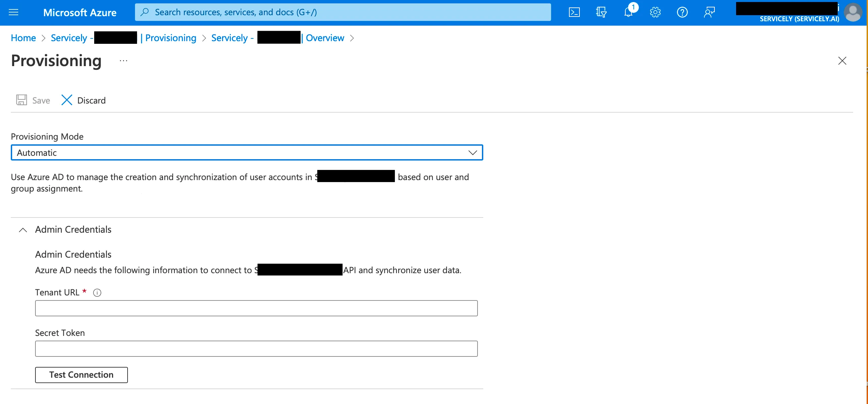868x404 pixels.
Task: Launch Cloud Shell from the top bar
Action: pyautogui.click(x=574, y=12)
